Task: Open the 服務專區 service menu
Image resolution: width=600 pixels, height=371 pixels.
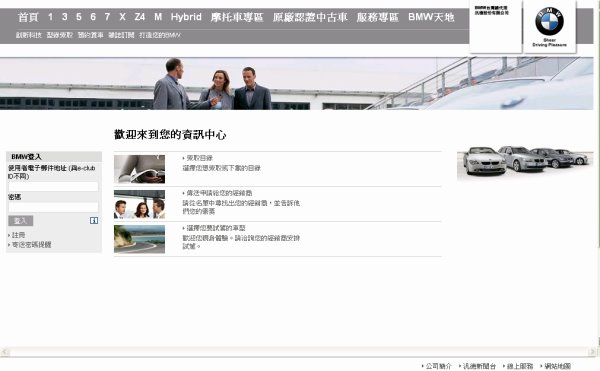Action: click(377, 17)
